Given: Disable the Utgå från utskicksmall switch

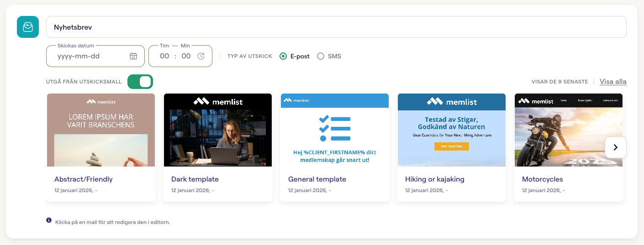Looking at the screenshot, I should (x=140, y=82).
